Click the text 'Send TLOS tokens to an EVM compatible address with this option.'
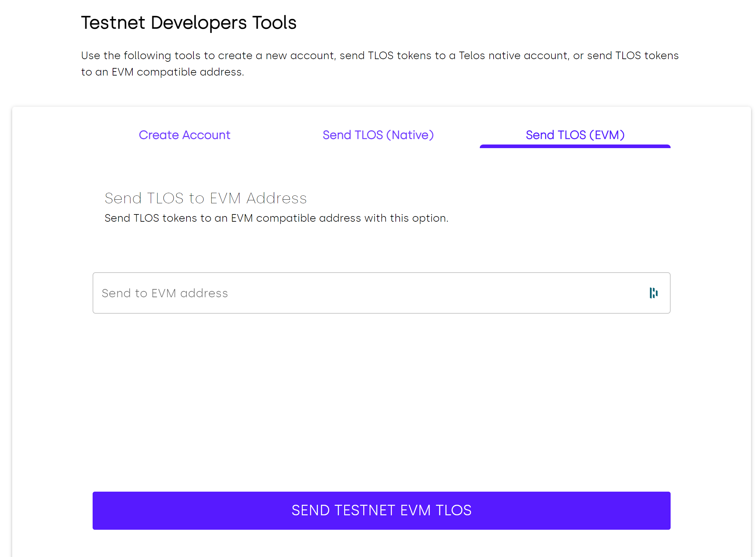 coord(277,218)
